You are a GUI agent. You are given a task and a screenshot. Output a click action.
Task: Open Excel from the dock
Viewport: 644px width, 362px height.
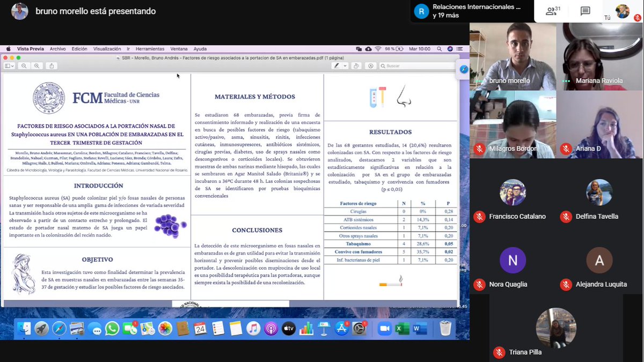click(402, 328)
